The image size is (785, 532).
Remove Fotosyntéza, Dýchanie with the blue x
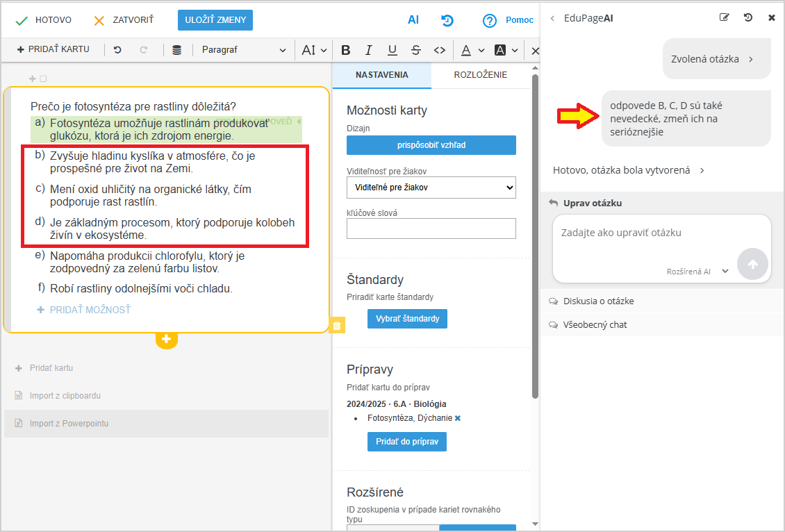pos(458,418)
